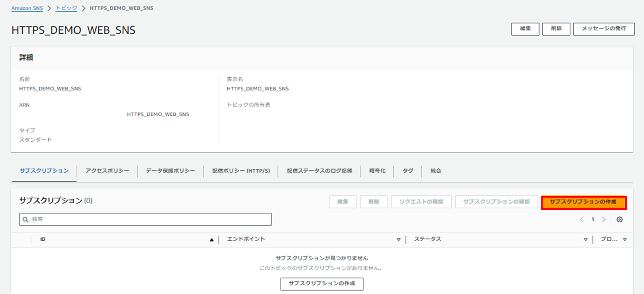Switch to 暗号化 tab

pyautogui.click(x=377, y=171)
